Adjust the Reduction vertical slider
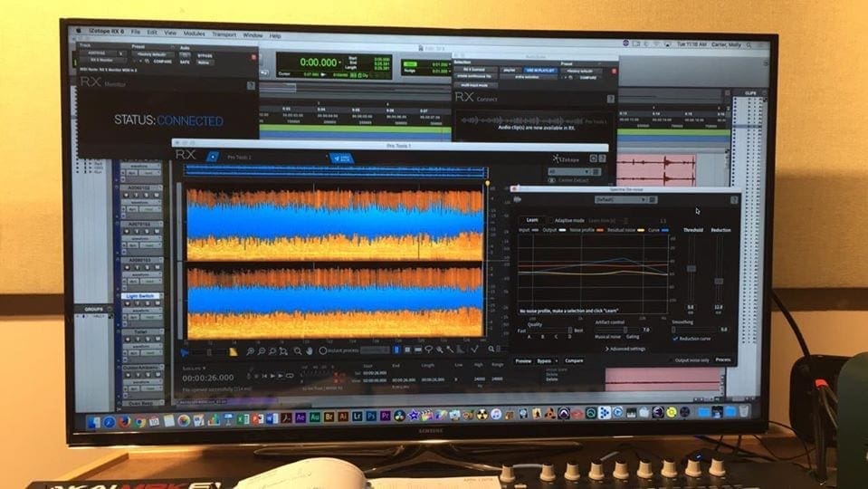The width and height of the screenshot is (868, 489). (718, 282)
